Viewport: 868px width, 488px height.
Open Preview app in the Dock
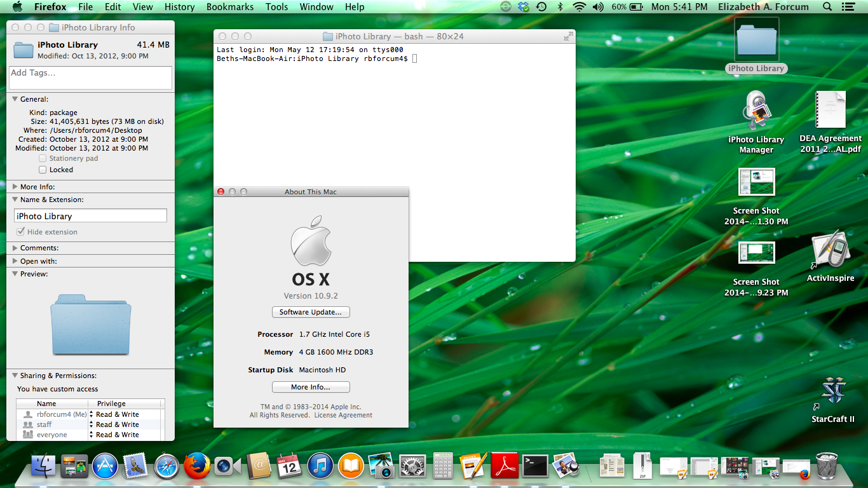pos(565,466)
